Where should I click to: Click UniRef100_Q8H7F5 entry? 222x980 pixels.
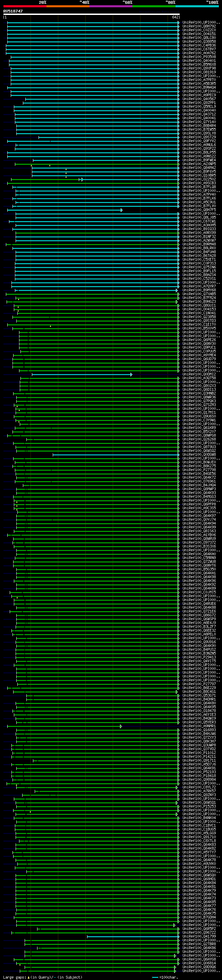tap(199, 210)
